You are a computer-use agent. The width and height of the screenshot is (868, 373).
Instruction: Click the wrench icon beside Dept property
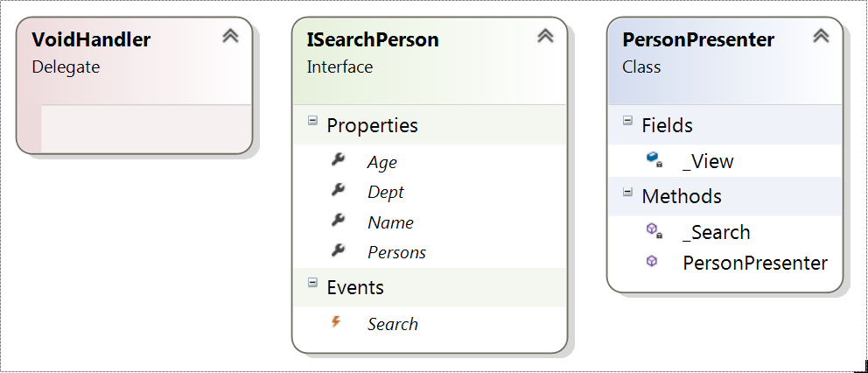pos(338,191)
